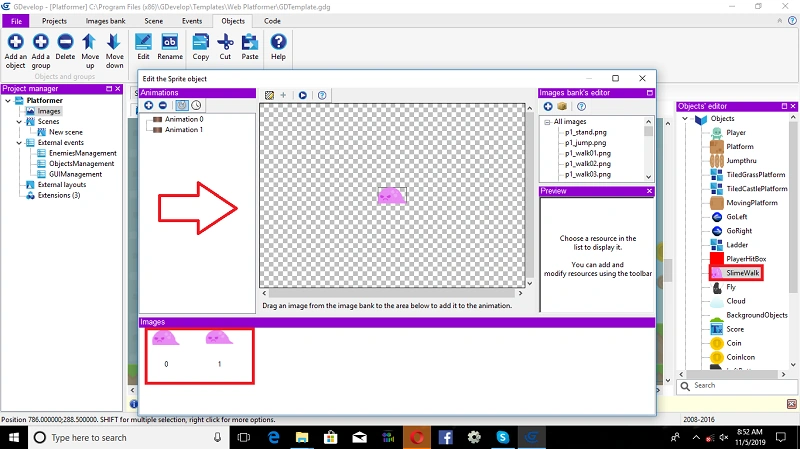Screen dimensions: 800x449
Task: Play the sprite animation preview
Action: pos(303,95)
